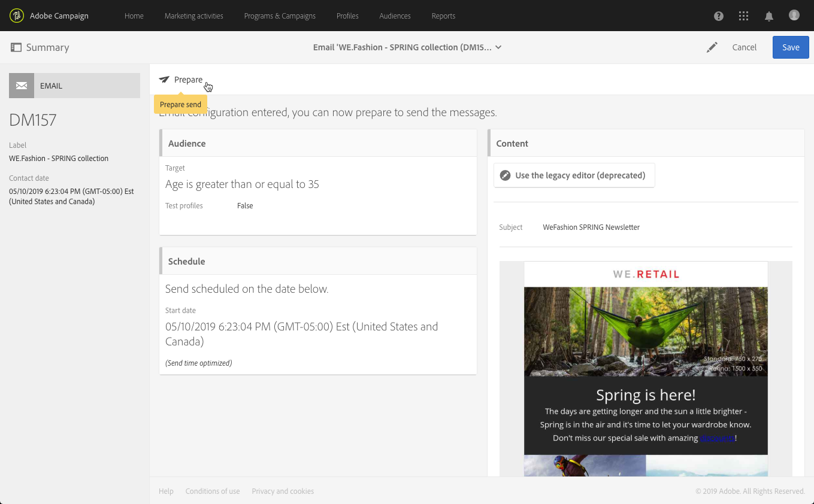Viewport: 814px width, 504px height.
Task: Click the Prepare paper plane icon
Action: 164,80
